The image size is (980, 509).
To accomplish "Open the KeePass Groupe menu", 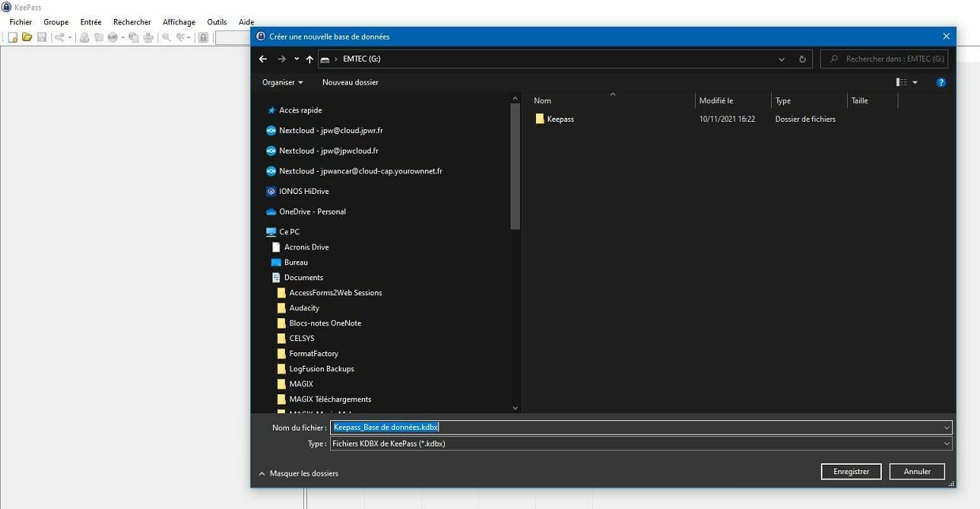I will click(x=56, y=22).
